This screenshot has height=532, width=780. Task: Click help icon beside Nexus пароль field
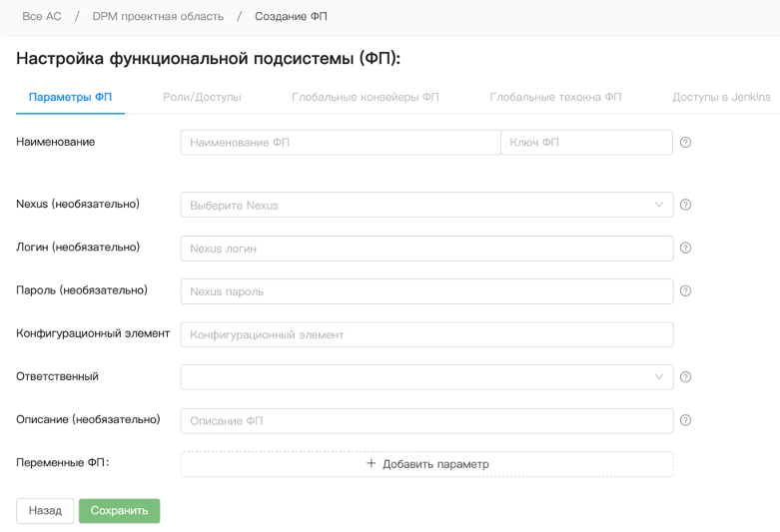(685, 291)
